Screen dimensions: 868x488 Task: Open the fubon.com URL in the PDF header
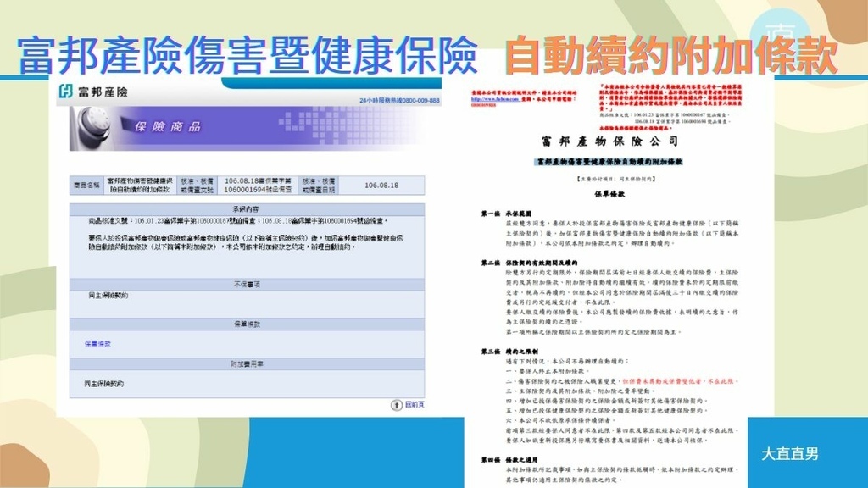[x=495, y=99]
